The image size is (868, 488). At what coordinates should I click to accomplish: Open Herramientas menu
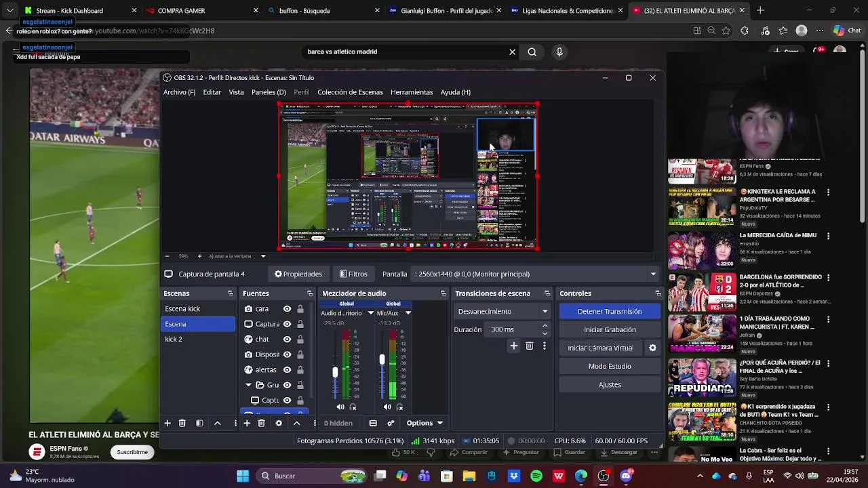tap(412, 92)
